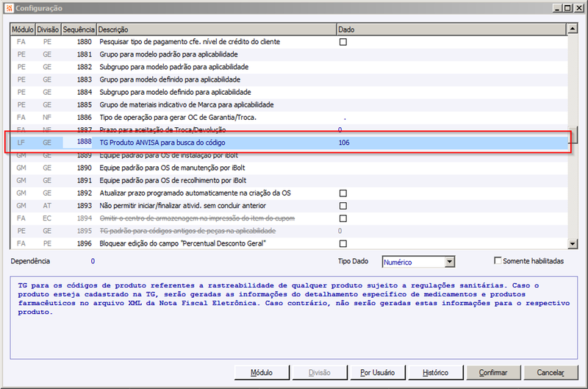
Task: Click the list scrollbar down arrow
Action: pos(573,244)
